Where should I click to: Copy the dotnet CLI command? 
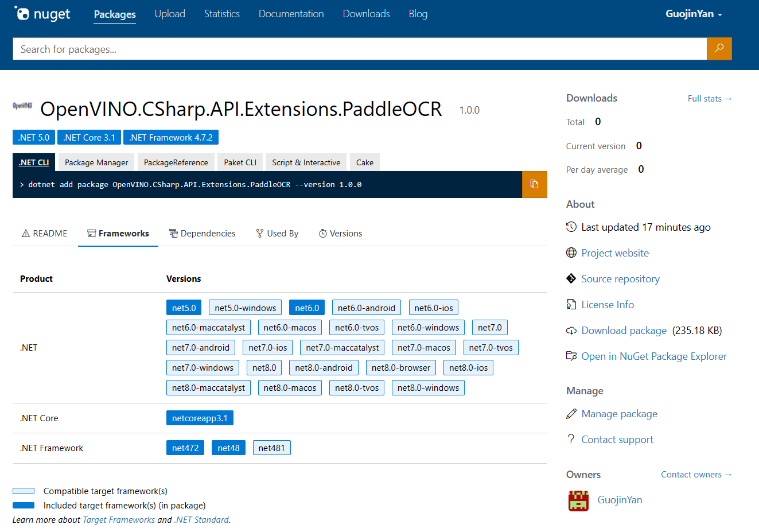pos(534,184)
